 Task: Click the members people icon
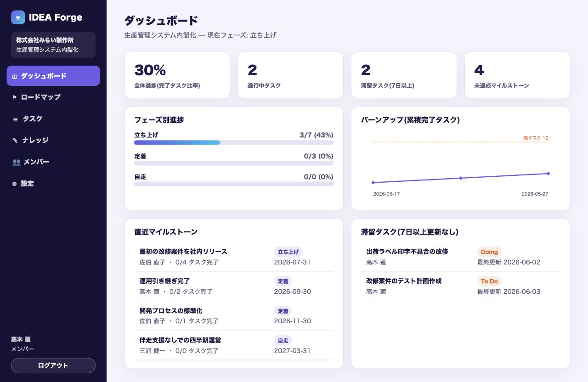click(x=16, y=162)
